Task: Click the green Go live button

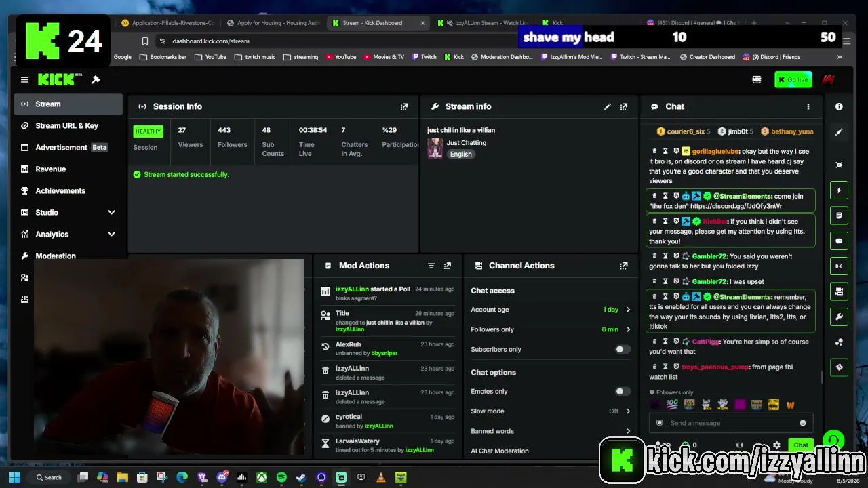Action: coord(793,79)
